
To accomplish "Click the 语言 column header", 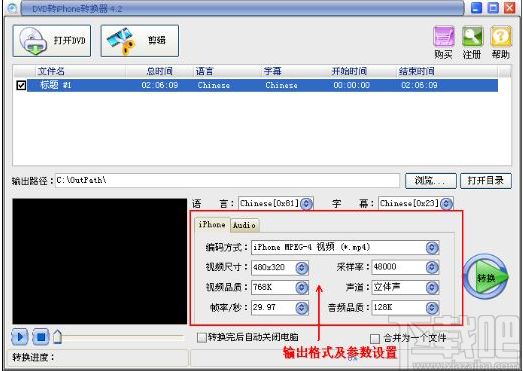I will [x=227, y=71].
